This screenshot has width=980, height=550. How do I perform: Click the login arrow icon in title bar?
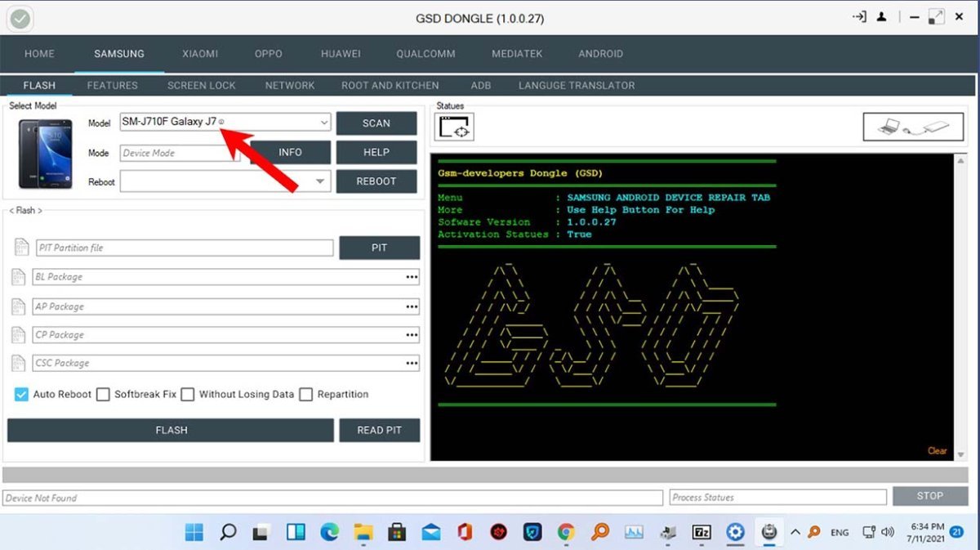pyautogui.click(x=859, y=17)
